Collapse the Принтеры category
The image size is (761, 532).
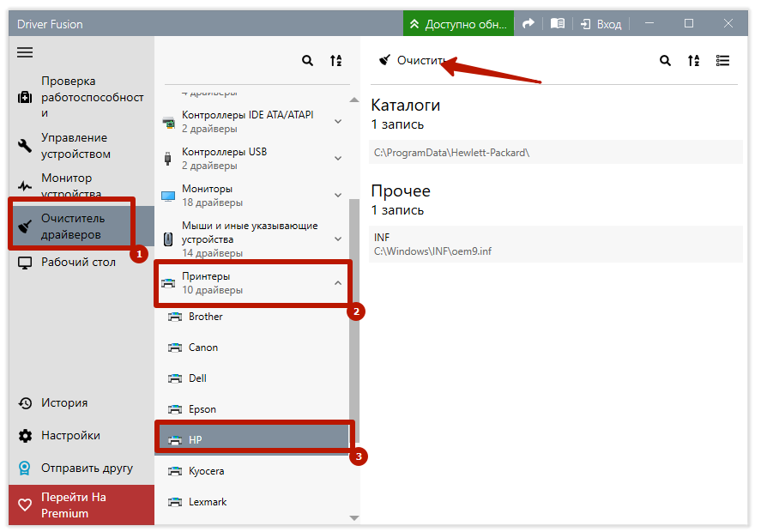[338, 283]
